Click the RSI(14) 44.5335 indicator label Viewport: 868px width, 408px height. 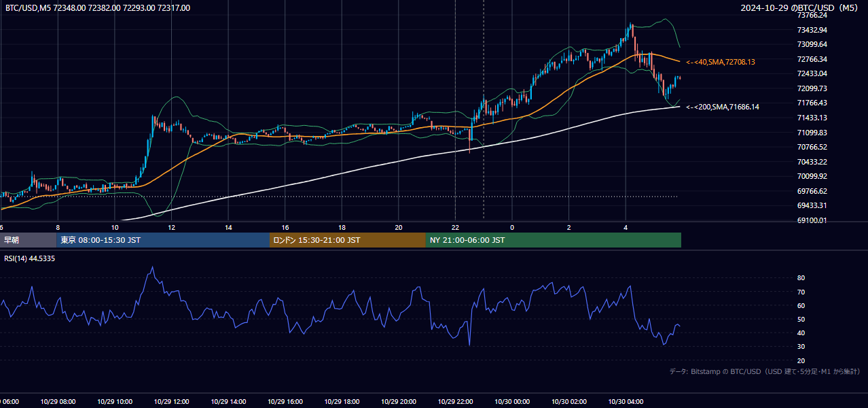(30, 258)
